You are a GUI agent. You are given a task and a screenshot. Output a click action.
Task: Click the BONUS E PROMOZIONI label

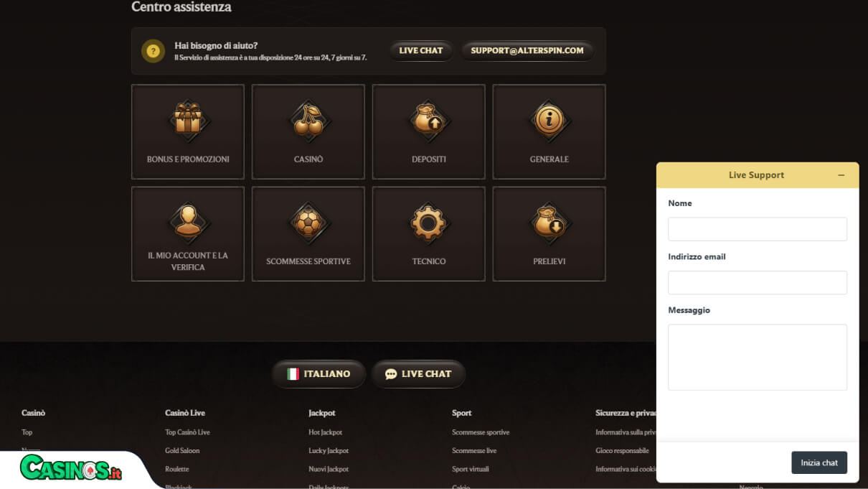point(188,159)
